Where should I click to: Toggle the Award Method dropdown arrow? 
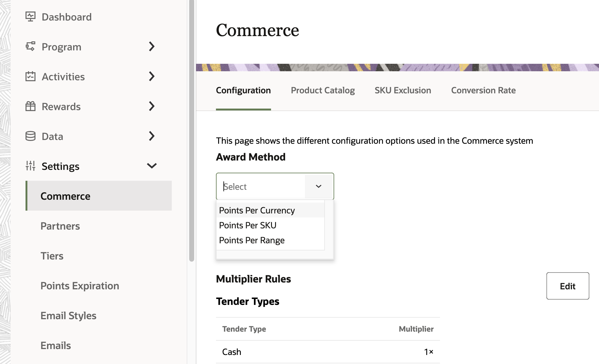(318, 186)
